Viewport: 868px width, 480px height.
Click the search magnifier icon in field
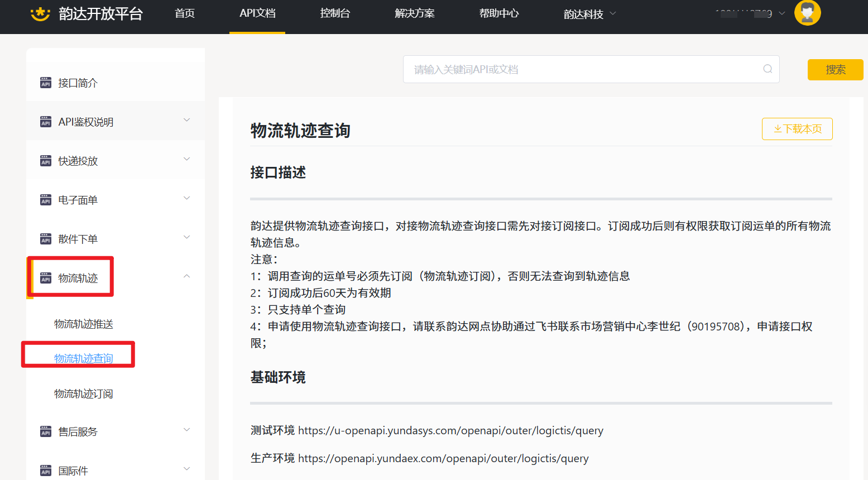coord(768,69)
